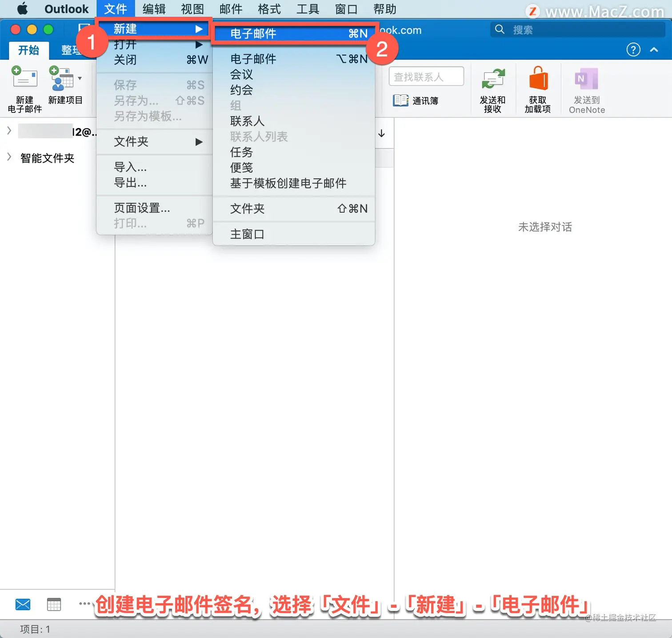The width and height of the screenshot is (672, 638).
Task: Open the Edit (编辑) menu
Action: 154,9
